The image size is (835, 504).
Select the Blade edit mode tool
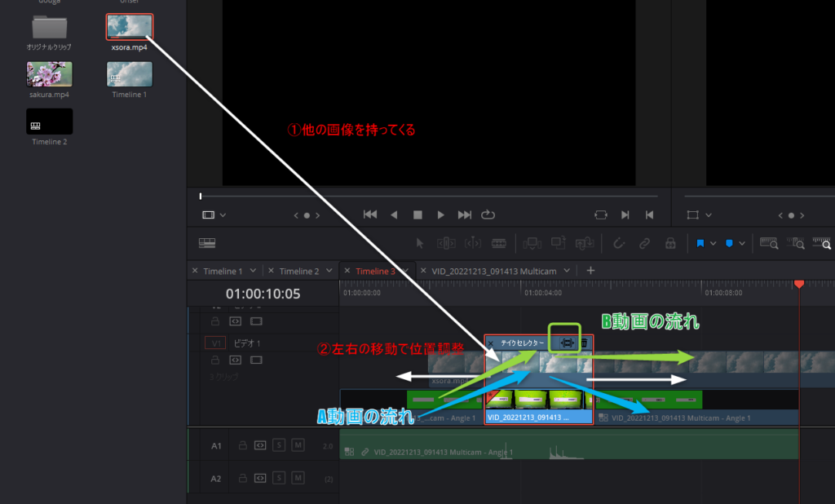499,244
